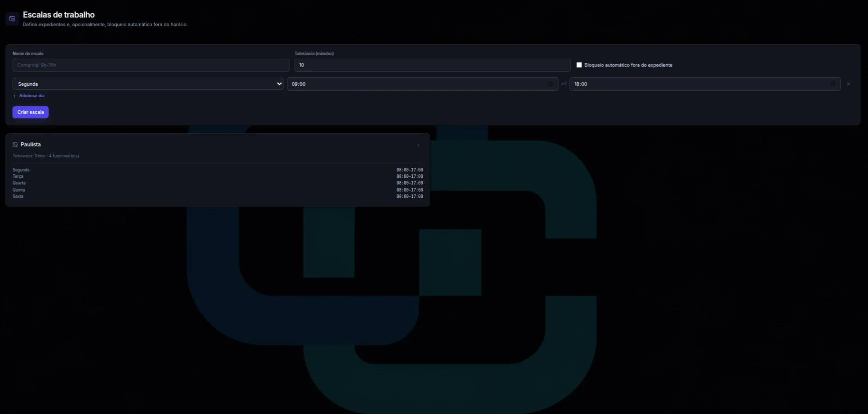Click the 18:00 end time field
This screenshot has width=868, height=414.
705,84
